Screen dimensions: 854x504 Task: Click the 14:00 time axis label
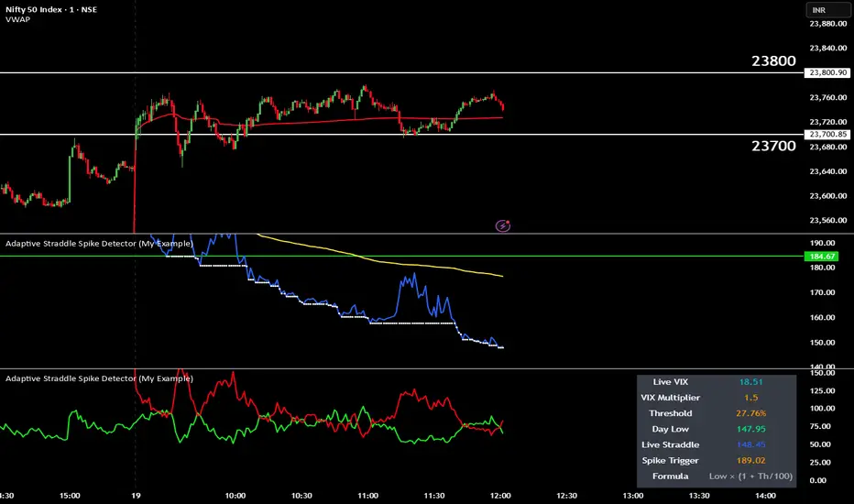pyautogui.click(x=765, y=495)
